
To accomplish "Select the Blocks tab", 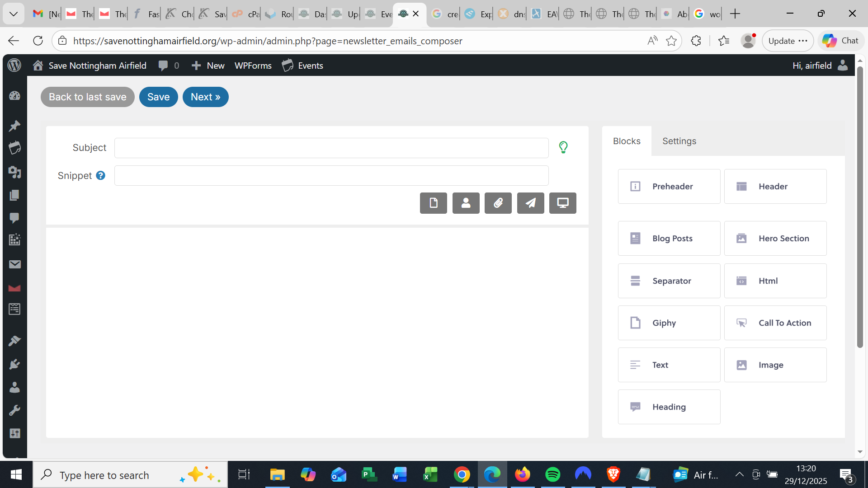I will (x=627, y=141).
